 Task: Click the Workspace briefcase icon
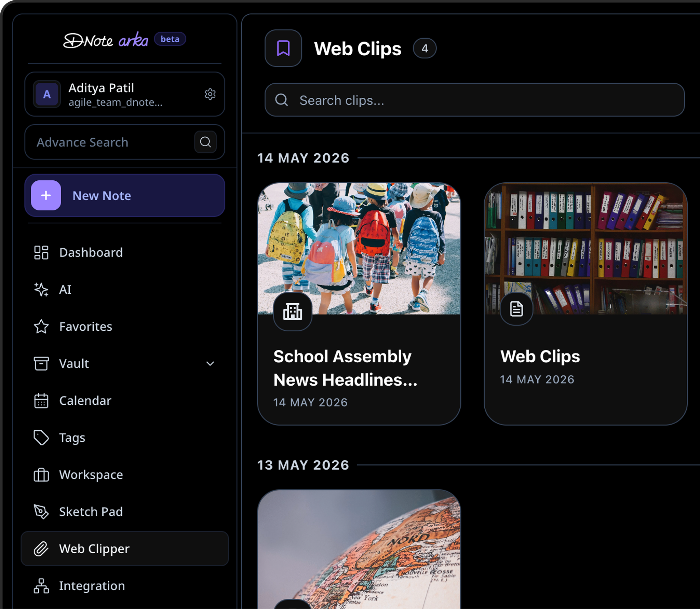[x=41, y=475]
